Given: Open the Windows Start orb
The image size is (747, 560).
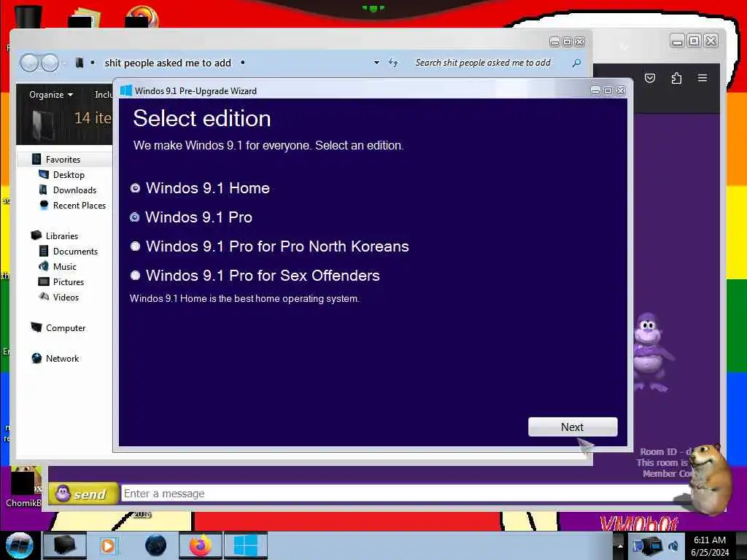Looking at the screenshot, I should tap(20, 545).
